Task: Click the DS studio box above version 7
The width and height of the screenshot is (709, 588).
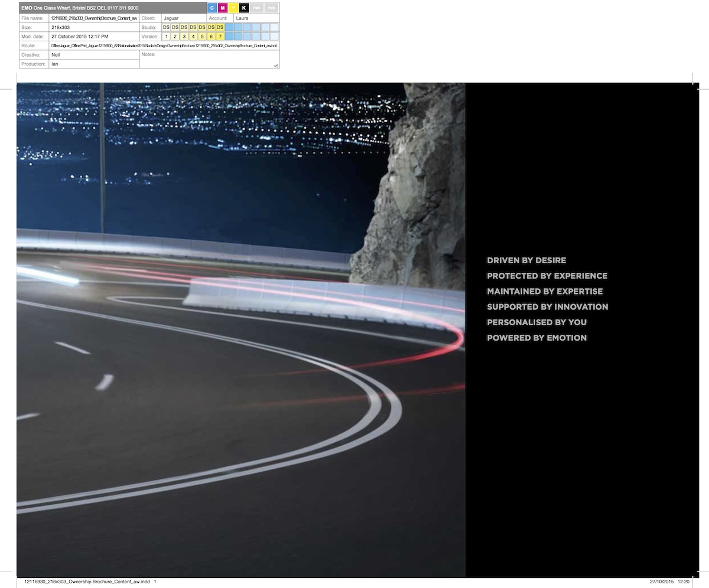Action: (220, 27)
